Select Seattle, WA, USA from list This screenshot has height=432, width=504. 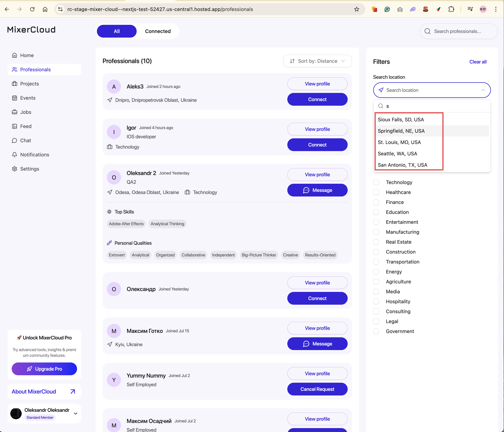(397, 154)
